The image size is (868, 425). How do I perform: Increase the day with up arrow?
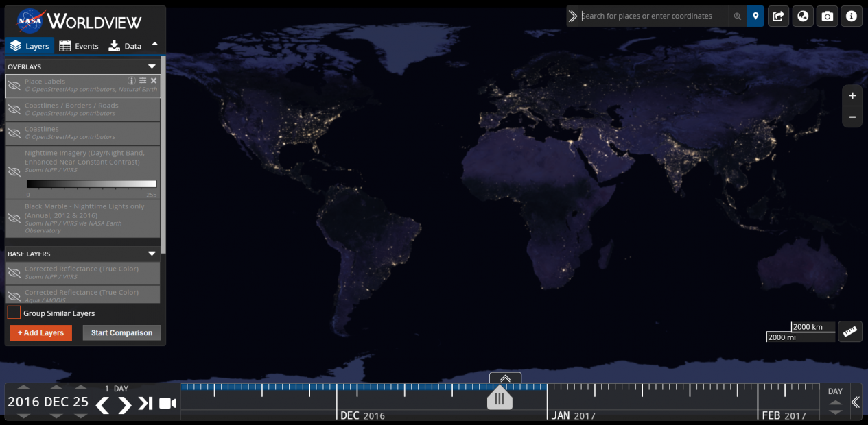click(81, 388)
